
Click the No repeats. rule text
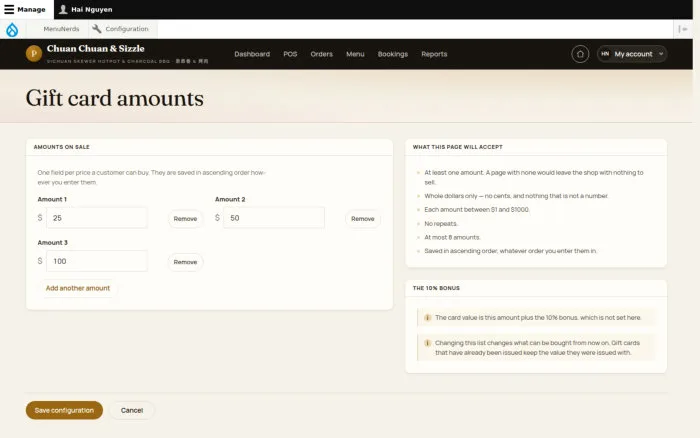(x=441, y=224)
